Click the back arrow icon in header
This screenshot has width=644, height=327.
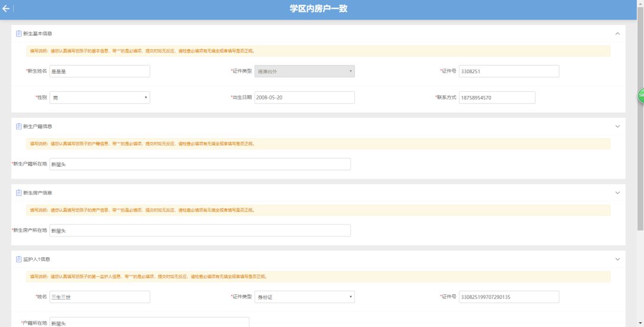tap(6, 9)
